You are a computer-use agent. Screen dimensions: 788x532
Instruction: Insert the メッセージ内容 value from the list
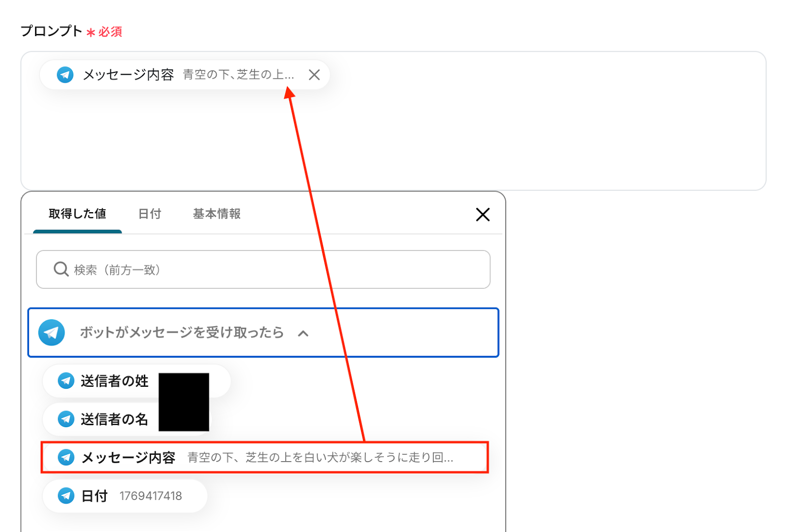tap(264, 458)
